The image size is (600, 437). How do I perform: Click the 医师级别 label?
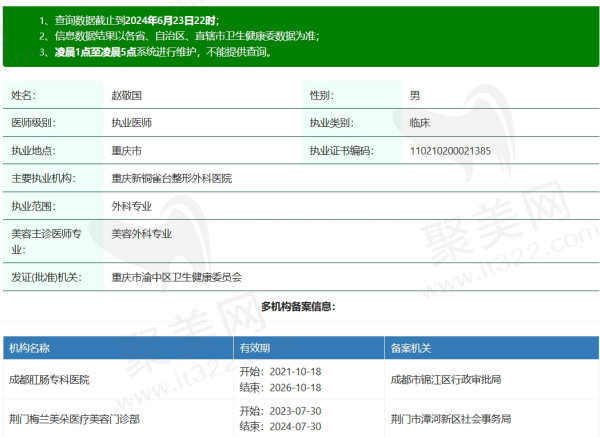(x=33, y=123)
